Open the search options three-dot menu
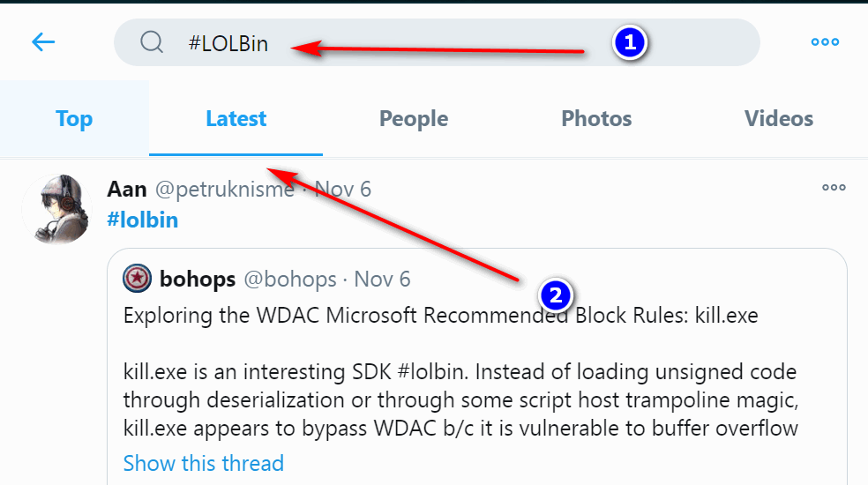 click(825, 41)
